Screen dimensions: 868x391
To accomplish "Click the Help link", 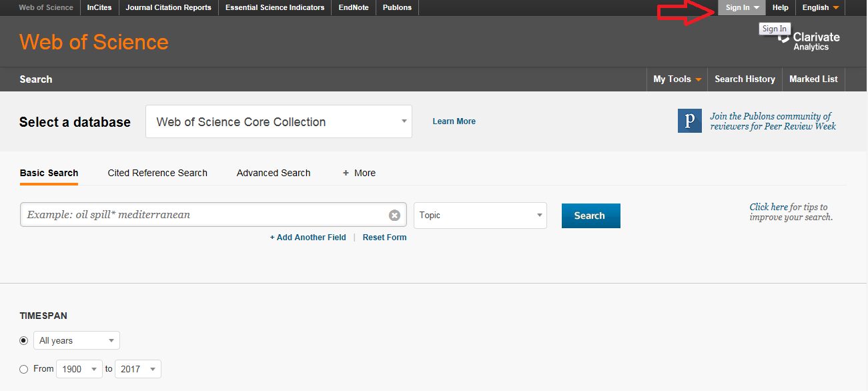I will (x=781, y=8).
